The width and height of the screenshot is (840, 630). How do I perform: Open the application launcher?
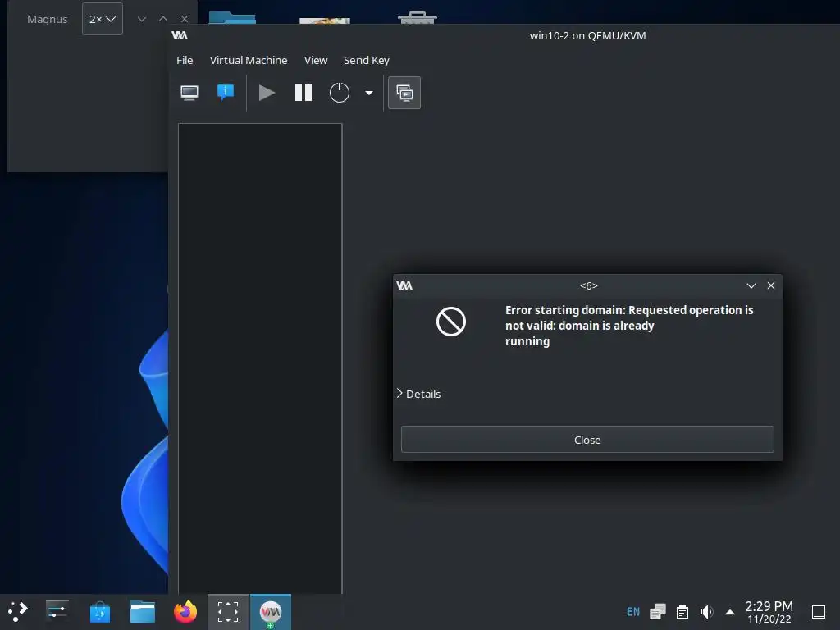pyautogui.click(x=18, y=612)
